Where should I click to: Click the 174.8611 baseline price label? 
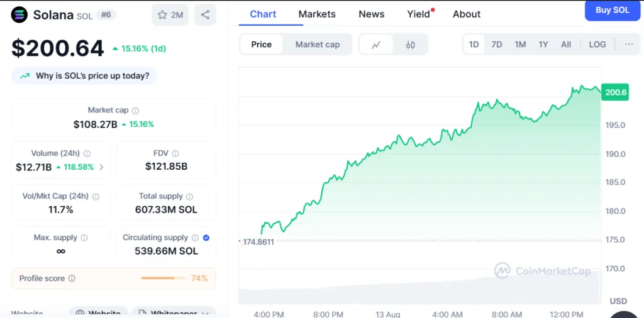click(258, 242)
